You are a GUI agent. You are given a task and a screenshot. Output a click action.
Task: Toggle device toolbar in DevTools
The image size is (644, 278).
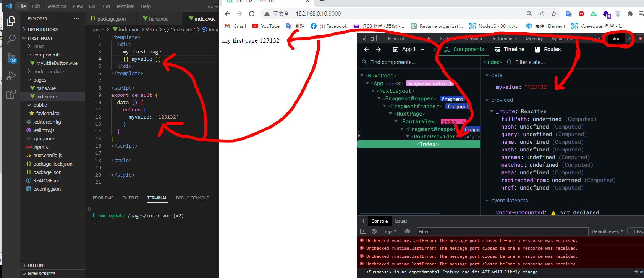click(x=374, y=39)
